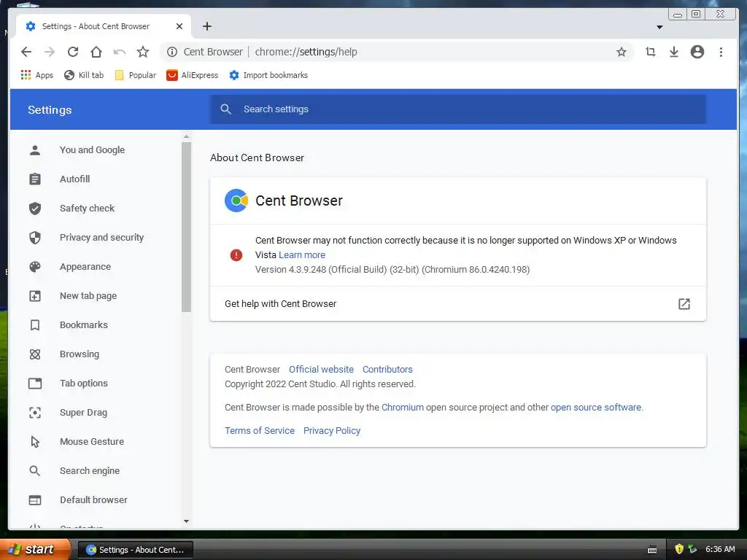The image size is (747, 560).
Task: Click the external link icon for help
Action: [x=684, y=304]
